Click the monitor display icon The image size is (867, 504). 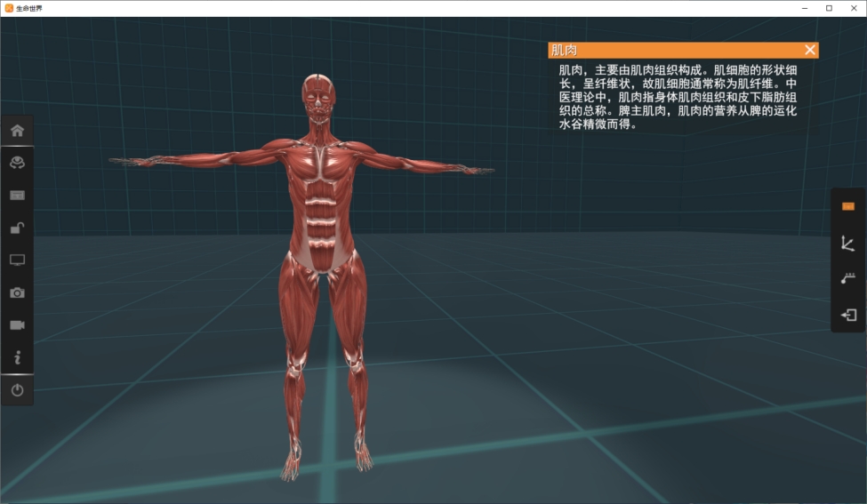17,260
